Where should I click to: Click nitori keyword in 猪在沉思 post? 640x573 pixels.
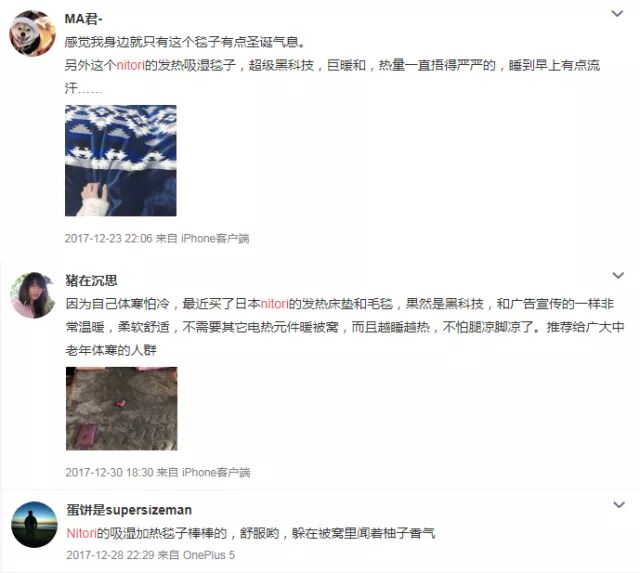(x=274, y=304)
